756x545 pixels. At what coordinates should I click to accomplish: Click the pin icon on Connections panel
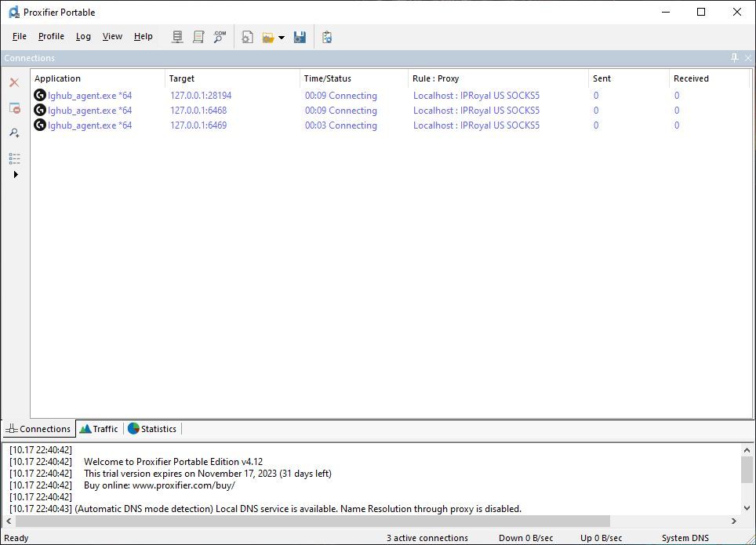click(x=734, y=58)
